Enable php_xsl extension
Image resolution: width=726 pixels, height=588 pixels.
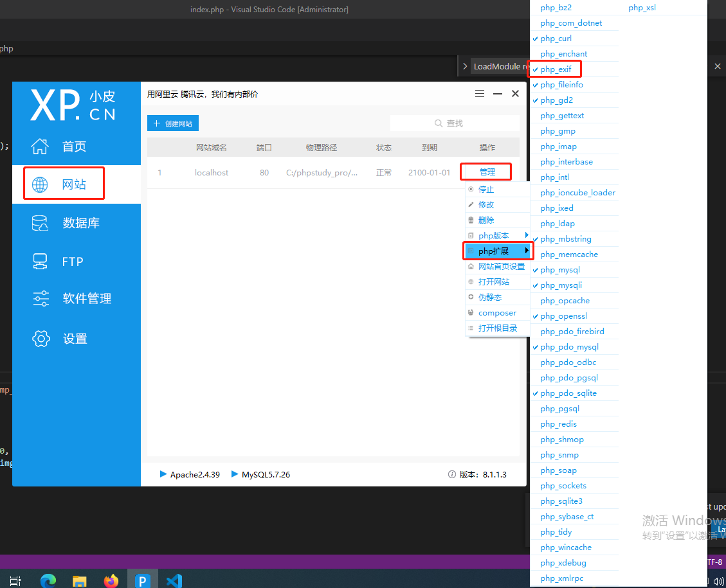pyautogui.click(x=642, y=8)
